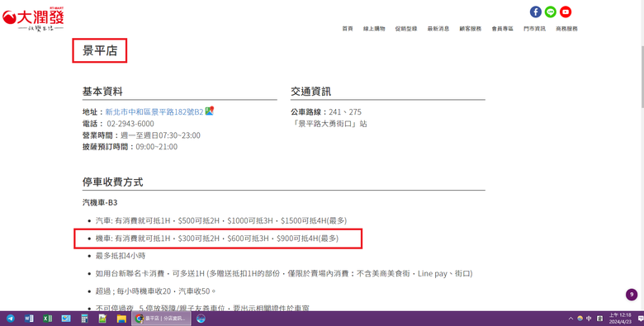Screen dimensions: 644x326
Task: Click the 最多抵扣4小時 bullet
Action: 121,256
